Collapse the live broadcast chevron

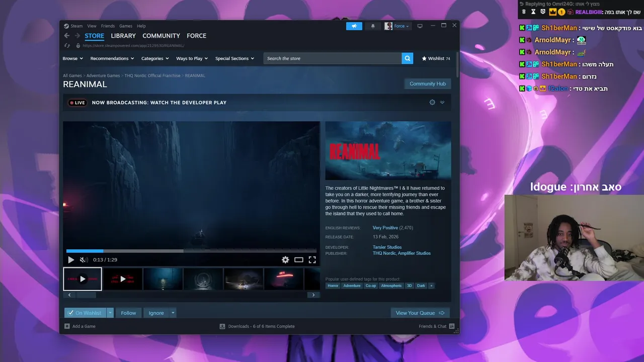point(442,103)
